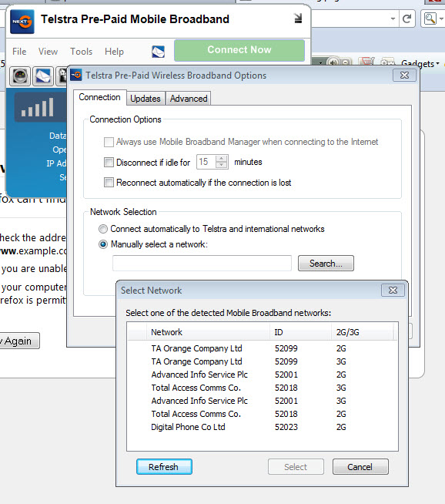Viewport: 445px width, 504px height.
Task: Click the SMS envelope toolbar button
Action: tap(43, 76)
